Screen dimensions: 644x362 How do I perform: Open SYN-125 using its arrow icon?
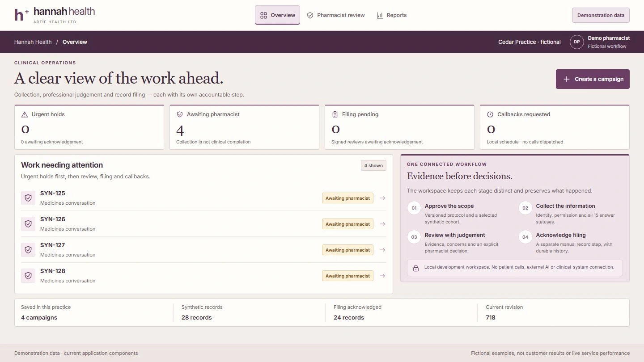point(382,198)
